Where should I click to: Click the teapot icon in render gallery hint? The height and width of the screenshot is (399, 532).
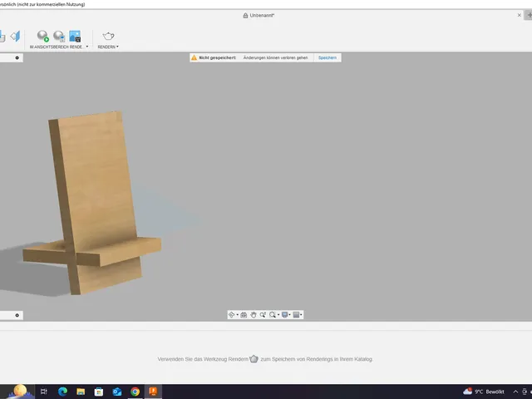coord(254,358)
